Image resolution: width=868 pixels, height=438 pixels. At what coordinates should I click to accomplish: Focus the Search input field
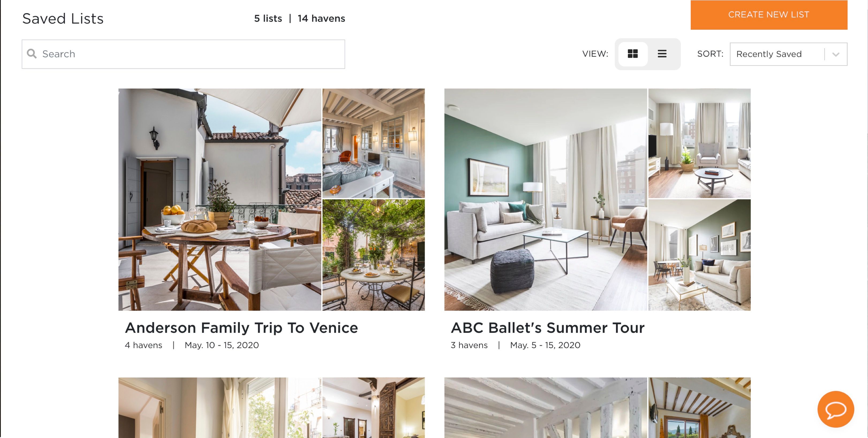click(183, 54)
